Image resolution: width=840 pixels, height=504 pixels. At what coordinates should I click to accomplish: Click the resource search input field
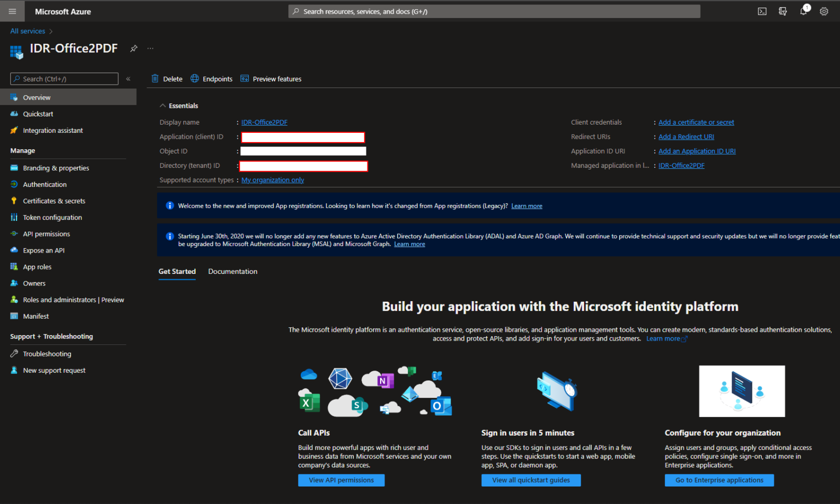(494, 11)
